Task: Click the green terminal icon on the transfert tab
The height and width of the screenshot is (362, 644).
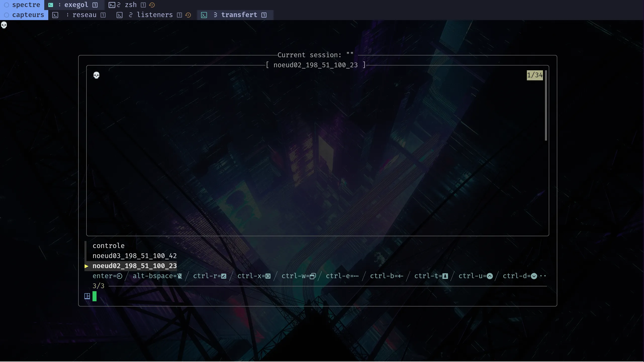Action: point(204,15)
